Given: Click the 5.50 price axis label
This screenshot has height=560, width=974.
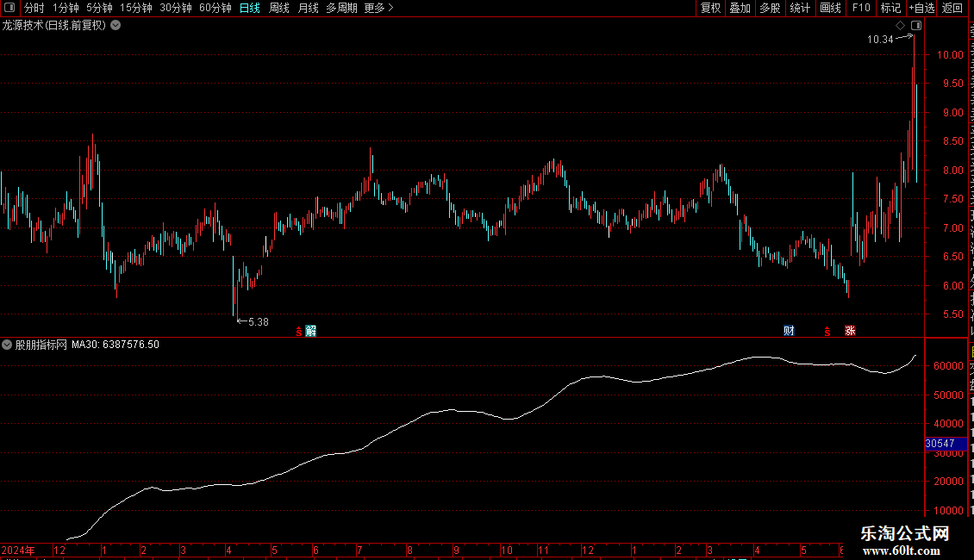Looking at the screenshot, I should 952,314.
